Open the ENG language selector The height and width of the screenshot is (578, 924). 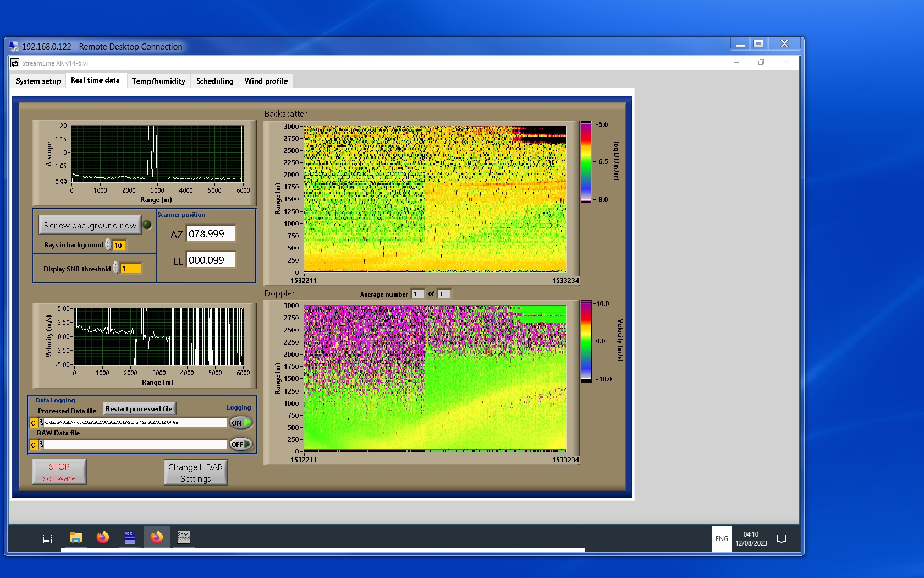(722, 539)
